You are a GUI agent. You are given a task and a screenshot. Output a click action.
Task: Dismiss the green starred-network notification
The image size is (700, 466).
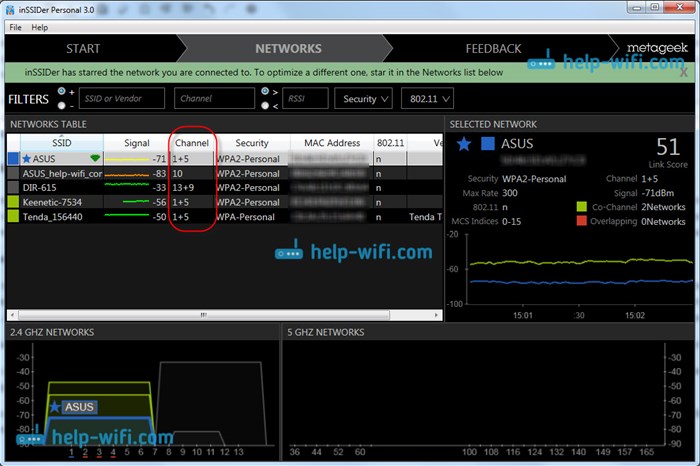pyautogui.click(x=683, y=72)
